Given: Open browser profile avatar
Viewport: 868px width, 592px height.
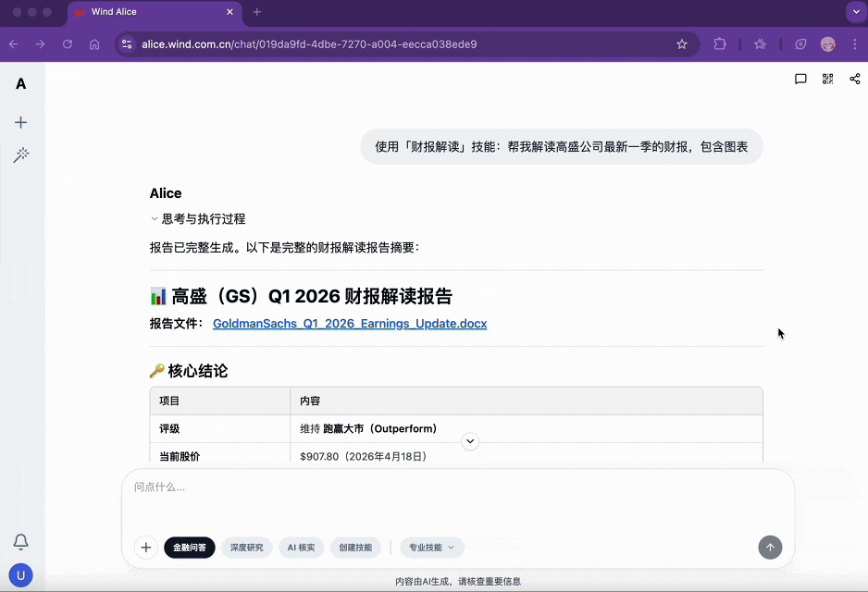Looking at the screenshot, I should click(x=828, y=44).
